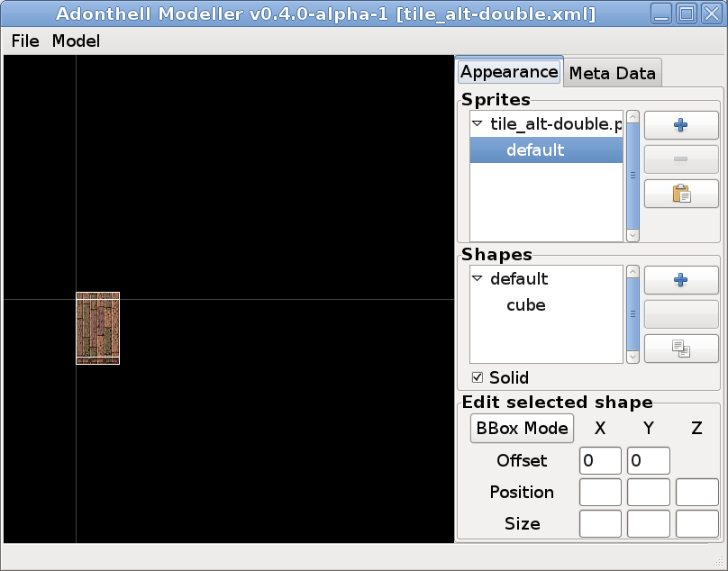
Task: Select the cube shape entry
Action: click(546, 305)
